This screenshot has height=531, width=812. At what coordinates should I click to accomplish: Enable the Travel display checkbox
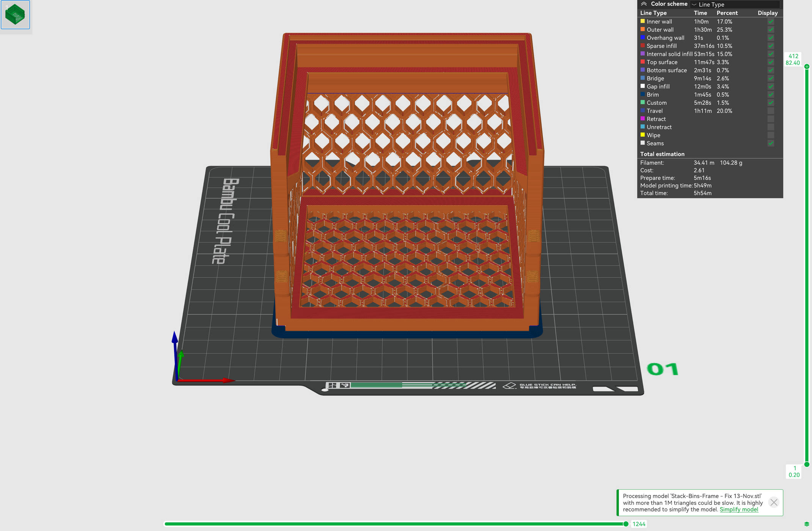tap(771, 111)
